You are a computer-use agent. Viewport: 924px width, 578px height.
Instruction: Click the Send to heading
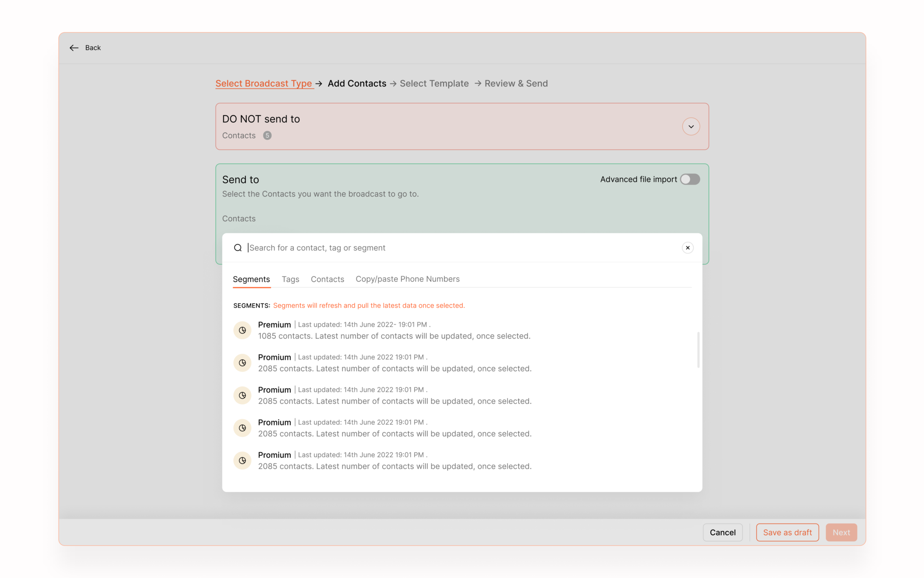(240, 180)
